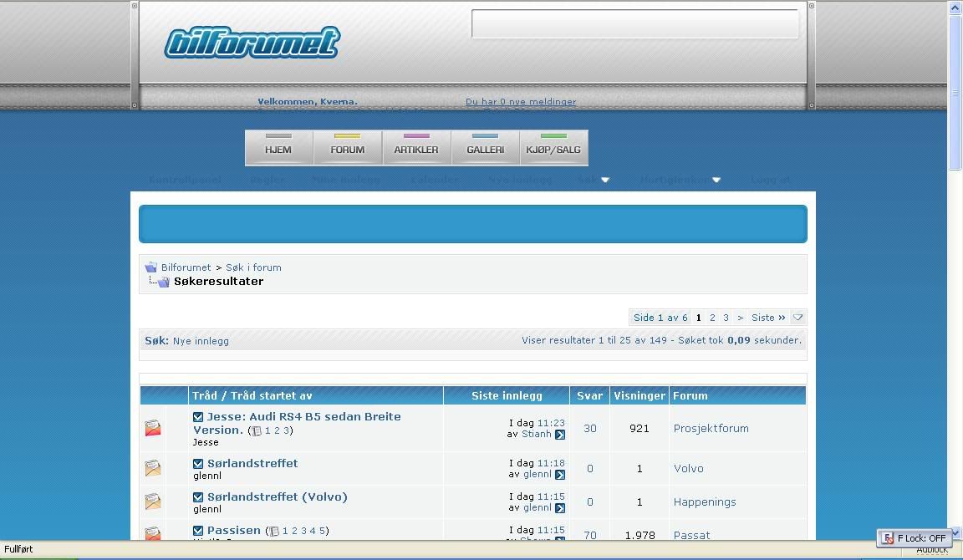Click the header banner box at top right
This screenshot has width=963, height=560.
pos(635,24)
